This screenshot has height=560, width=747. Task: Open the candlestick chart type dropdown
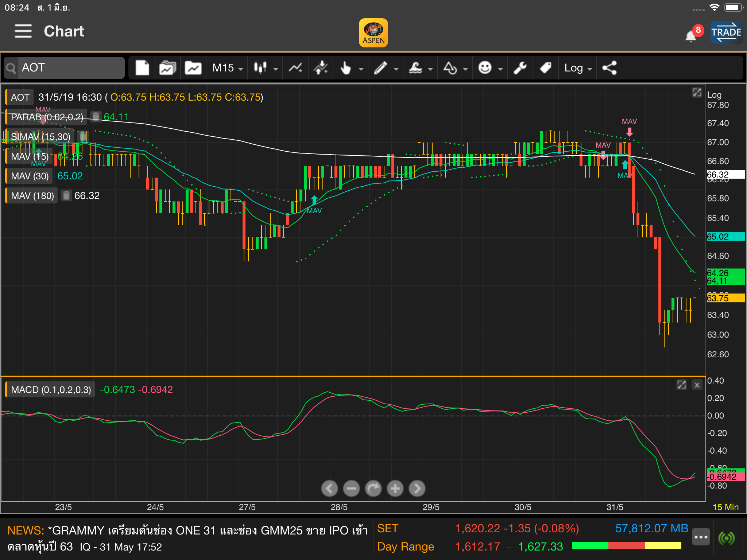pyautogui.click(x=266, y=68)
